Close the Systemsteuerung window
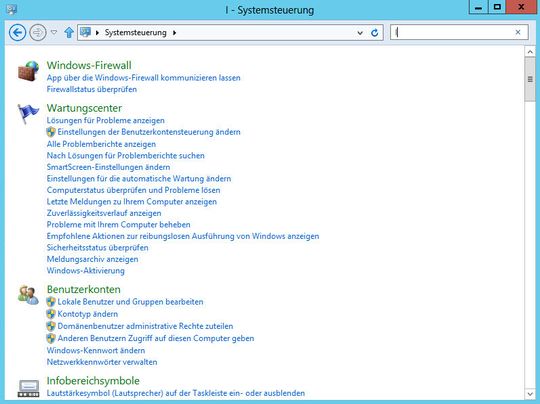The height and width of the screenshot is (404, 540). [x=521, y=7]
